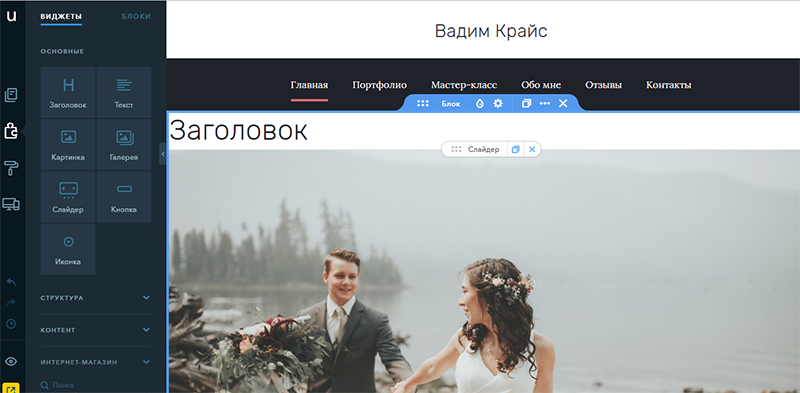
Task: Open the Отзывы menu item
Action: click(x=604, y=85)
